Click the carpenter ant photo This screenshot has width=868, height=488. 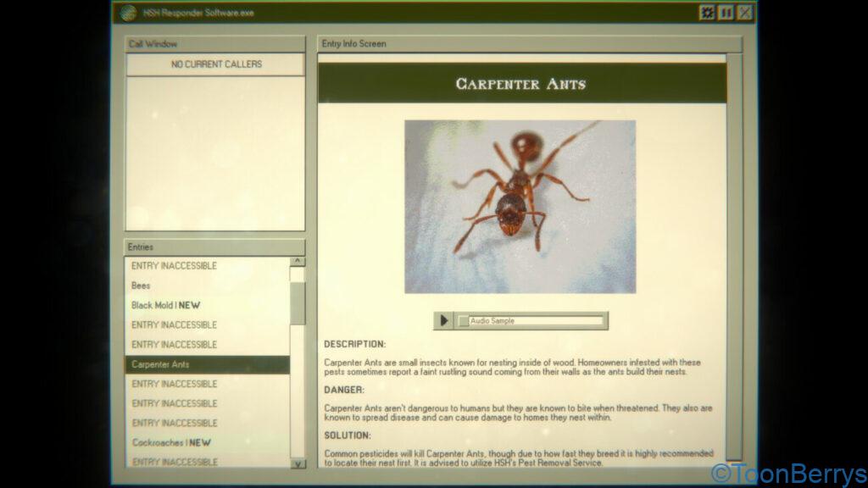520,206
